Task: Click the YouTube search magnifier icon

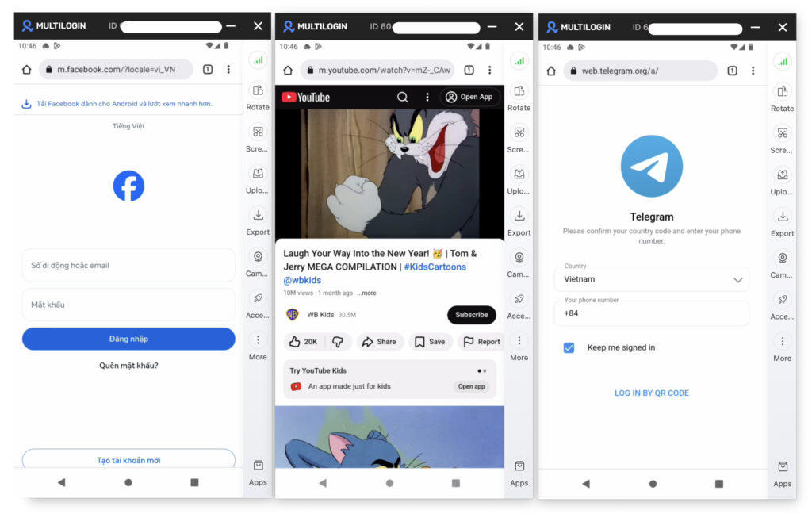Action: point(403,97)
